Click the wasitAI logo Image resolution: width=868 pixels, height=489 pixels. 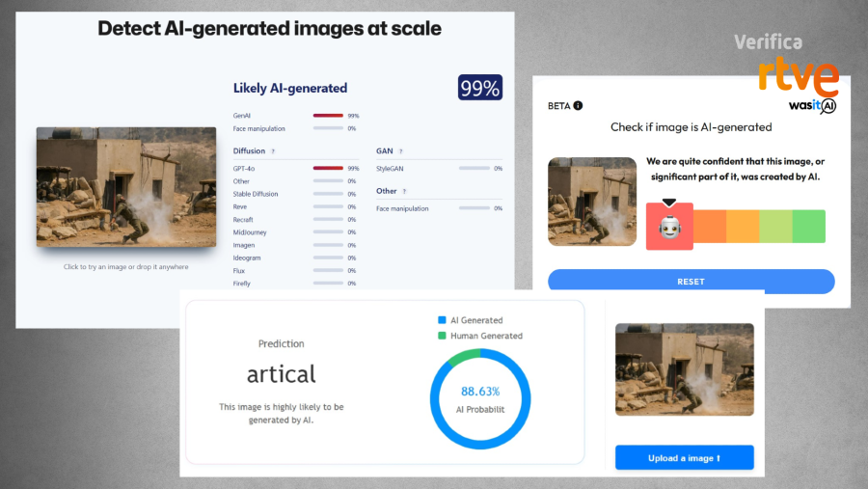coord(811,104)
